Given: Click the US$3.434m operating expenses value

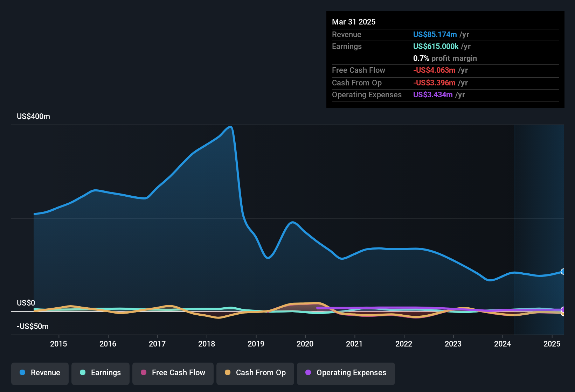Looking at the screenshot, I should 433,94.
